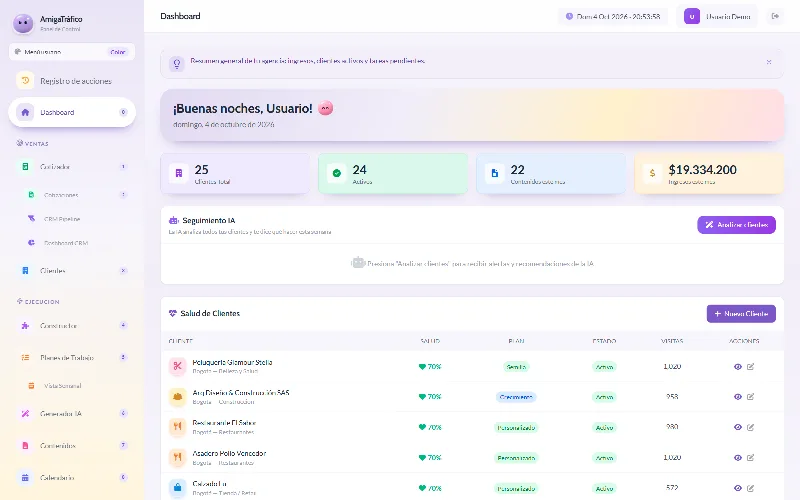The image size is (800, 500).
Task: Open Generador IA menu item
Action: 72,414
